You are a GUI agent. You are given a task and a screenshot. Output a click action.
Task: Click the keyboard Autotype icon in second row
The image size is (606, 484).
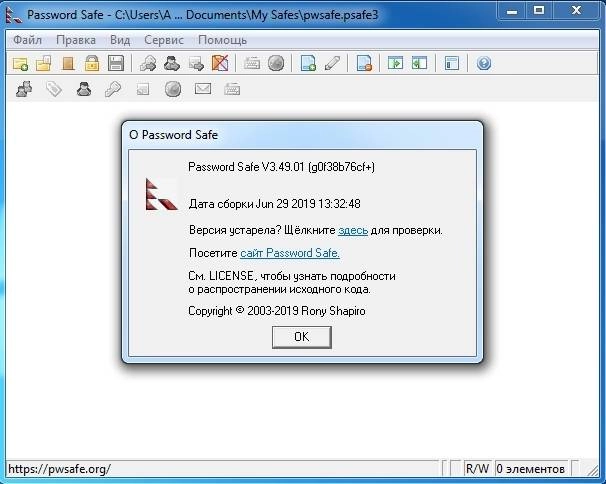point(232,89)
